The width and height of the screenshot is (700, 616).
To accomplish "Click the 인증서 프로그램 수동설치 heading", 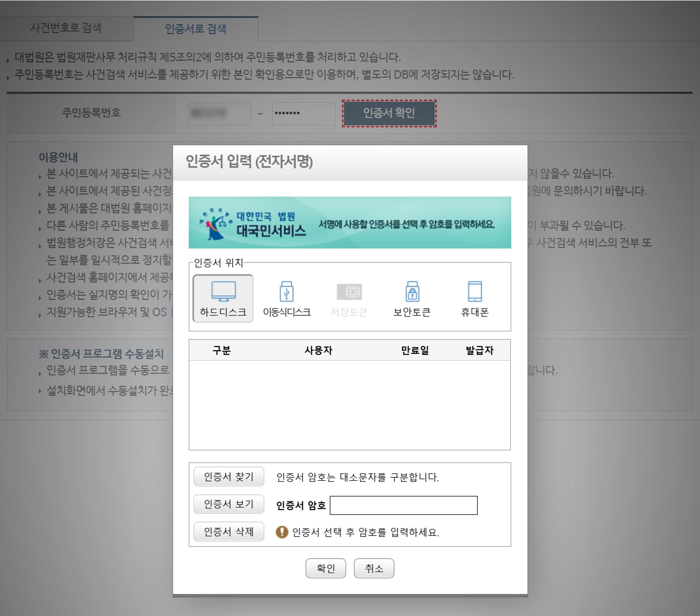I will (101, 354).
